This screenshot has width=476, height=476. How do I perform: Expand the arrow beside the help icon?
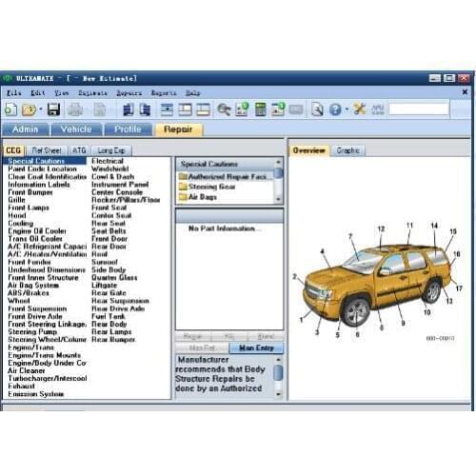click(347, 109)
